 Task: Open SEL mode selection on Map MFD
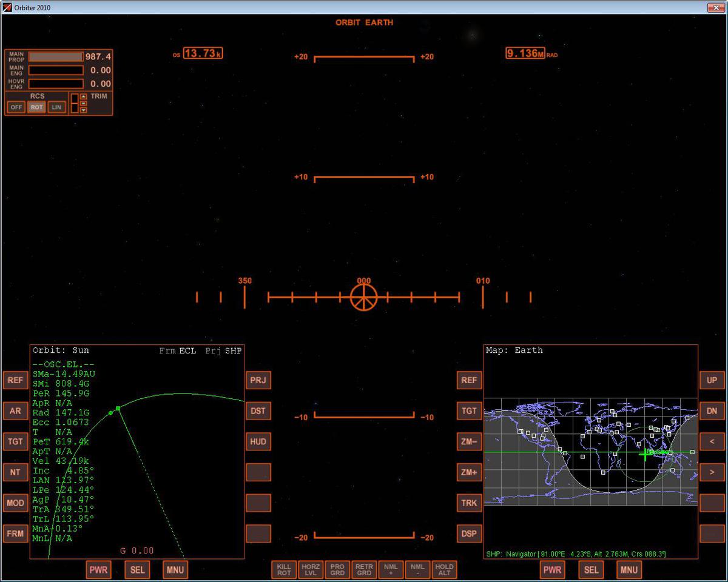[591, 570]
